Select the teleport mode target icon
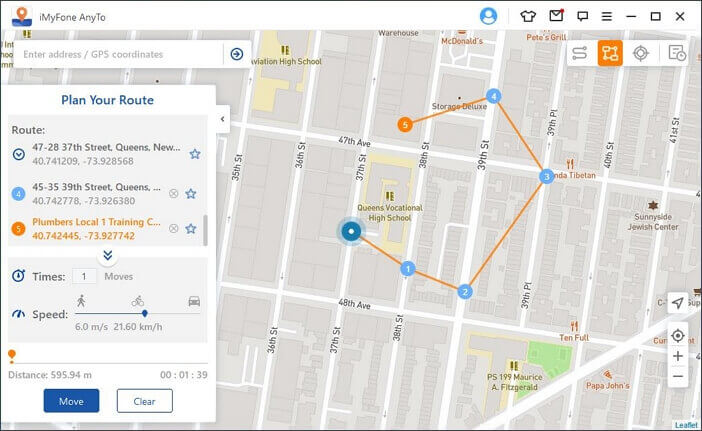Viewport: 702px width, 431px height. (644, 54)
